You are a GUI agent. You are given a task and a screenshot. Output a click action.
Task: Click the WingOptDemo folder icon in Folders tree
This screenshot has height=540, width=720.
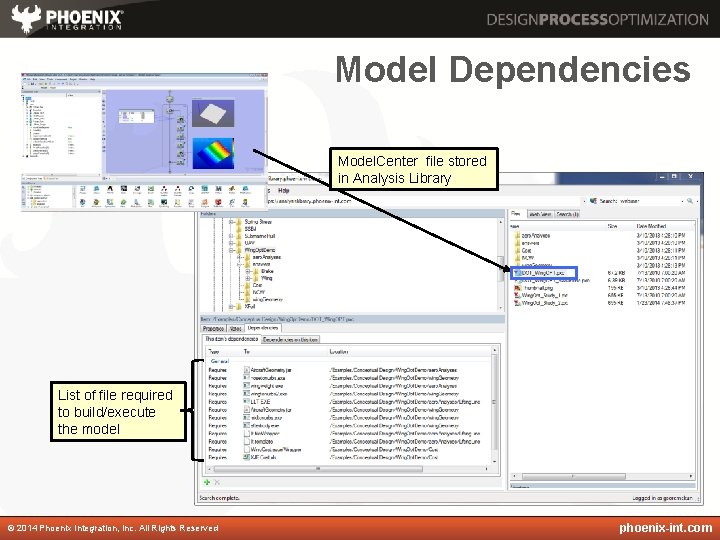tap(239, 250)
